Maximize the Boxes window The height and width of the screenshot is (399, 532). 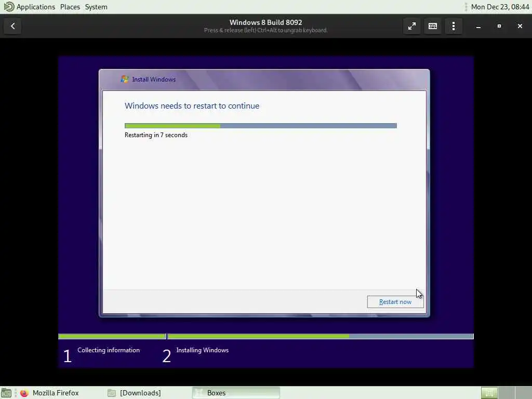[499, 26]
